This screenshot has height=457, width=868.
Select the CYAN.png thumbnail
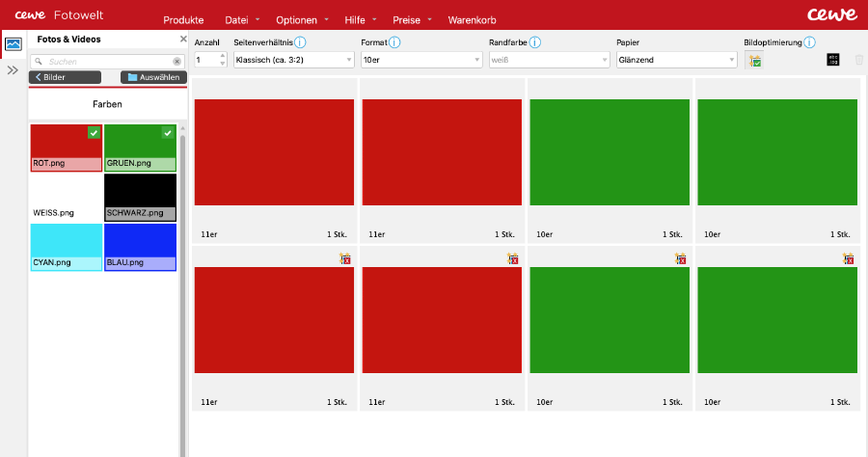coord(66,248)
